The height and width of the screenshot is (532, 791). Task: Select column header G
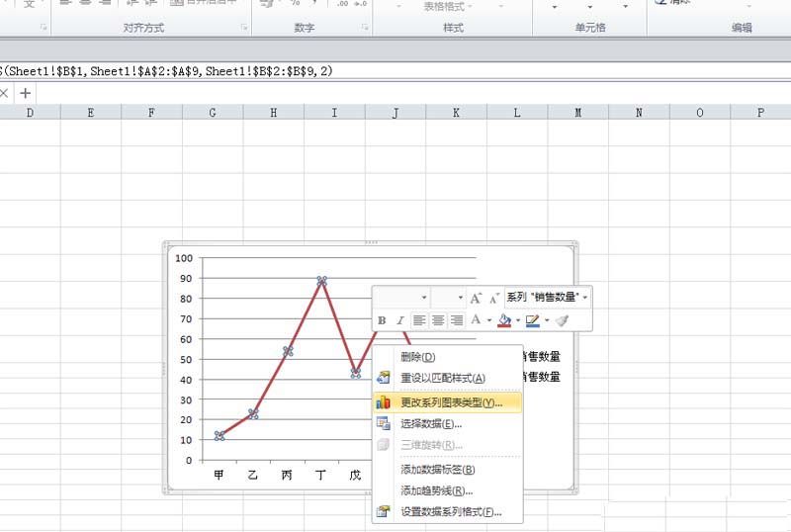(213, 113)
